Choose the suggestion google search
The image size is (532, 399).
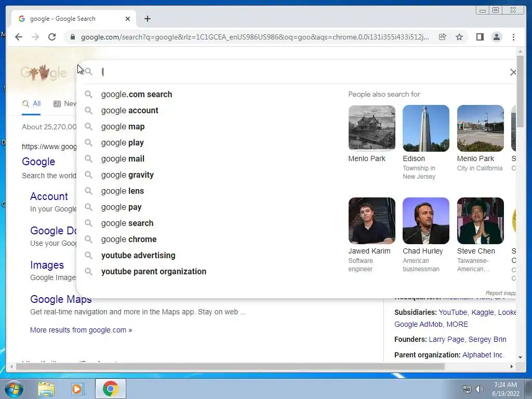pyautogui.click(x=127, y=223)
